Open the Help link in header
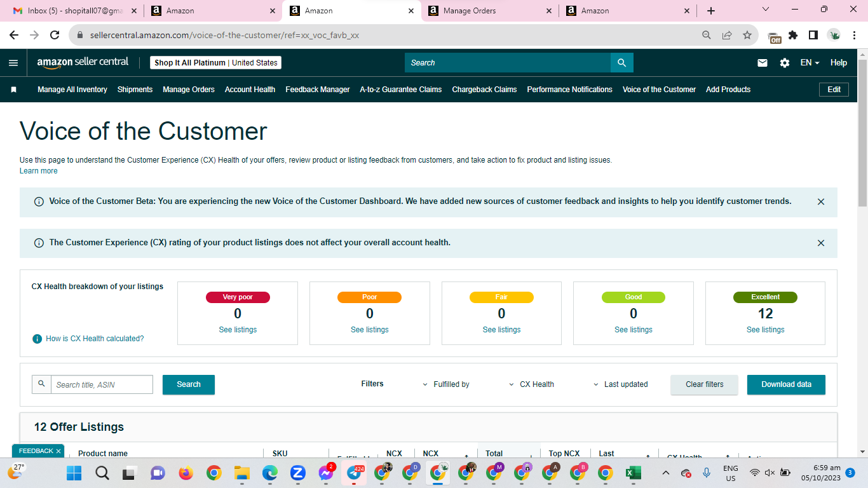 839,63
